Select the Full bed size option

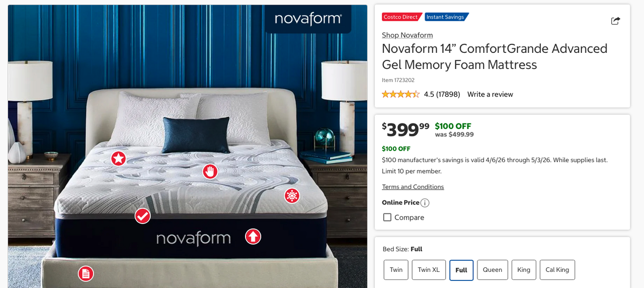(x=461, y=270)
